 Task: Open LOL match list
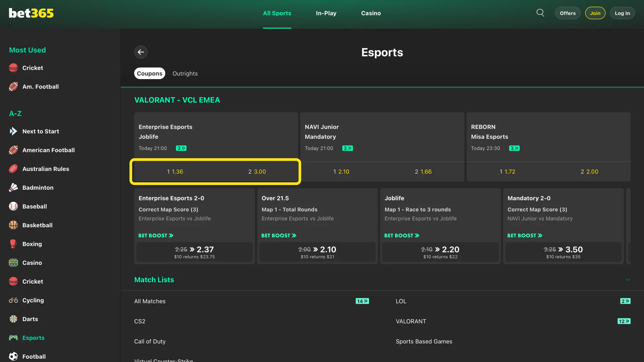click(401, 301)
